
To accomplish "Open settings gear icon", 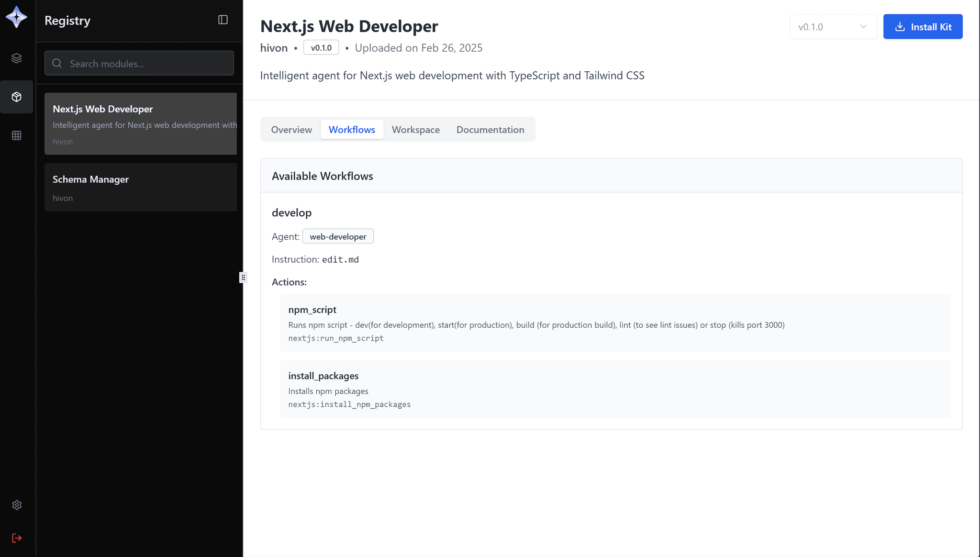I will coord(17,505).
